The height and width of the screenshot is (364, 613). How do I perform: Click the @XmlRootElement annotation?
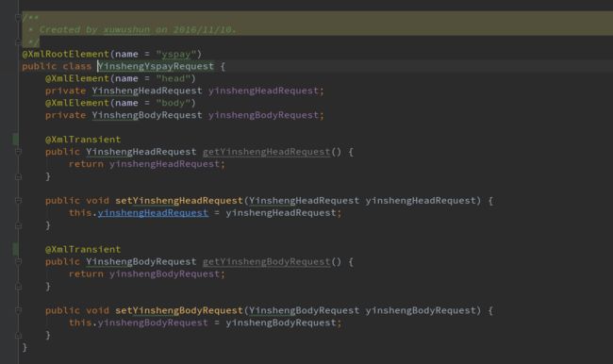(x=66, y=54)
